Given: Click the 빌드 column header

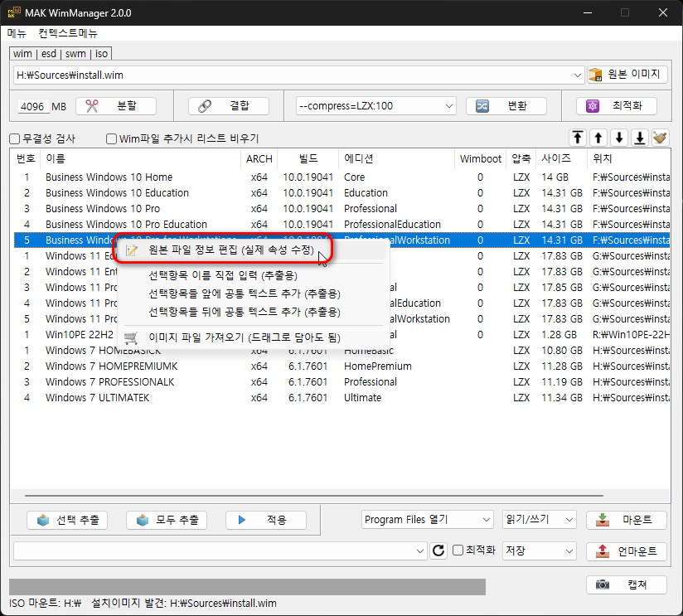Looking at the screenshot, I should 308,158.
